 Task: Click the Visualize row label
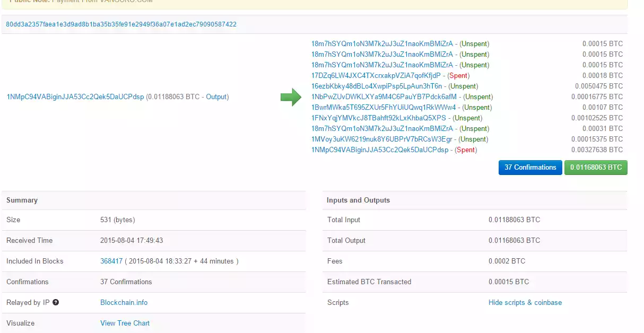[x=20, y=323]
